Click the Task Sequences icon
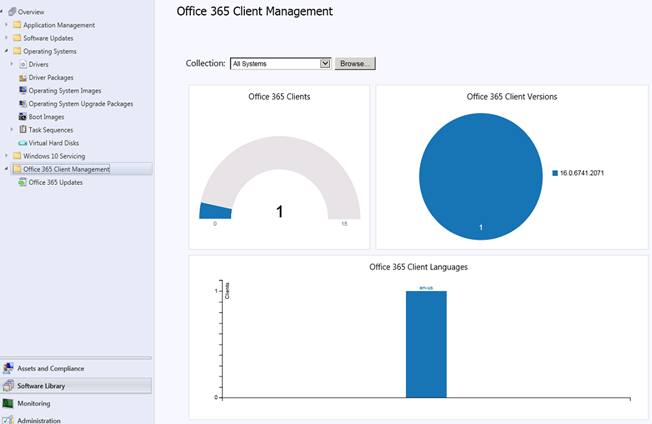Screen dimensions: 652x424 click(23, 129)
